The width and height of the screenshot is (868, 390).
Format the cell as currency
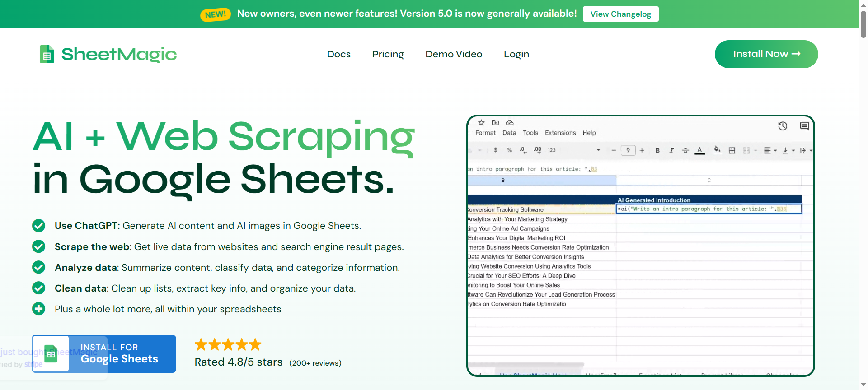click(x=496, y=150)
